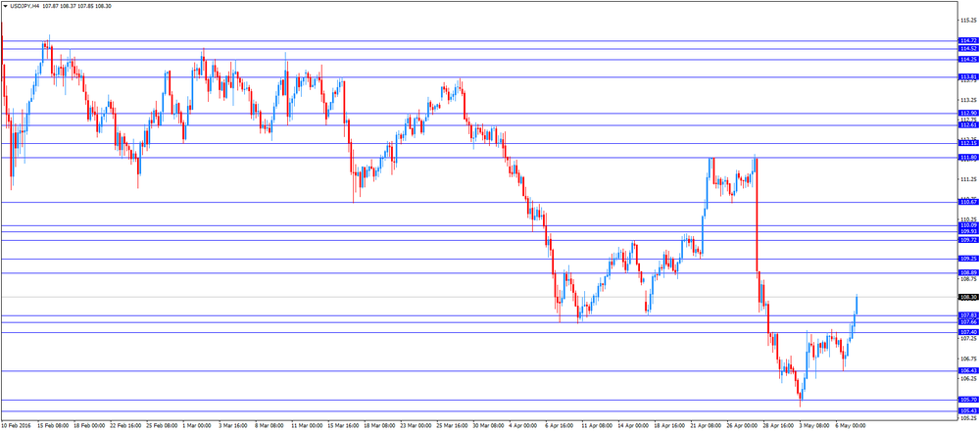Click the 18 Apr 16:00 time label
This screenshot has height=432, width=980.
pyautogui.click(x=669, y=426)
